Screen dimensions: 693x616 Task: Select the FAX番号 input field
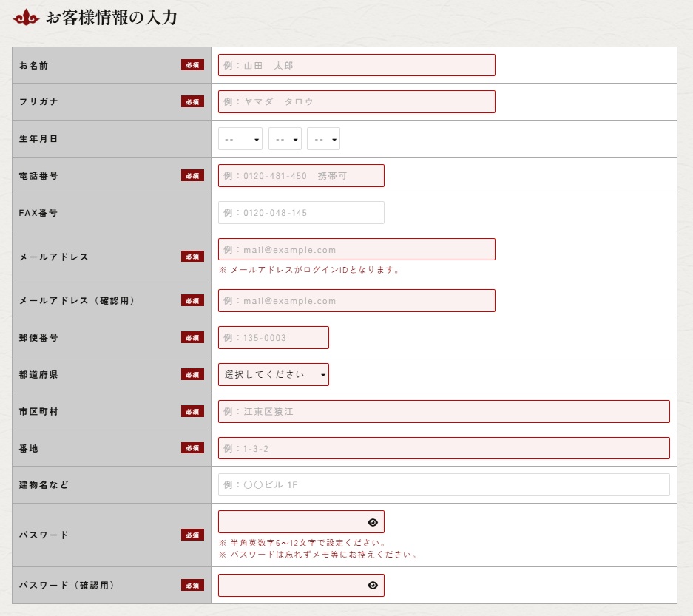pos(301,213)
